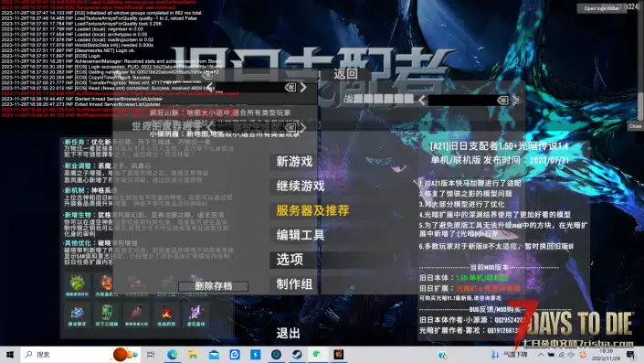Viewport: 644px width, 363px height.
Task: Open WeChat from the taskbar
Action: (318, 355)
